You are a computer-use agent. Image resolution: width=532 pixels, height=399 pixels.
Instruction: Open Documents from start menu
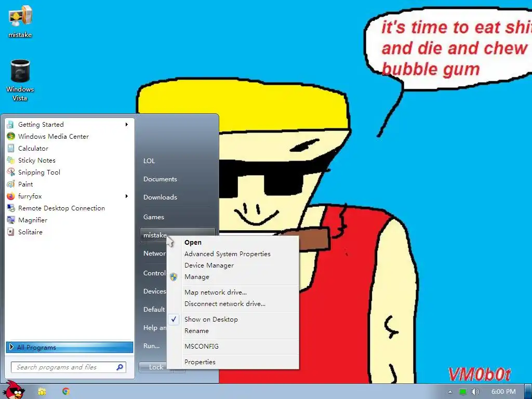[x=160, y=179]
